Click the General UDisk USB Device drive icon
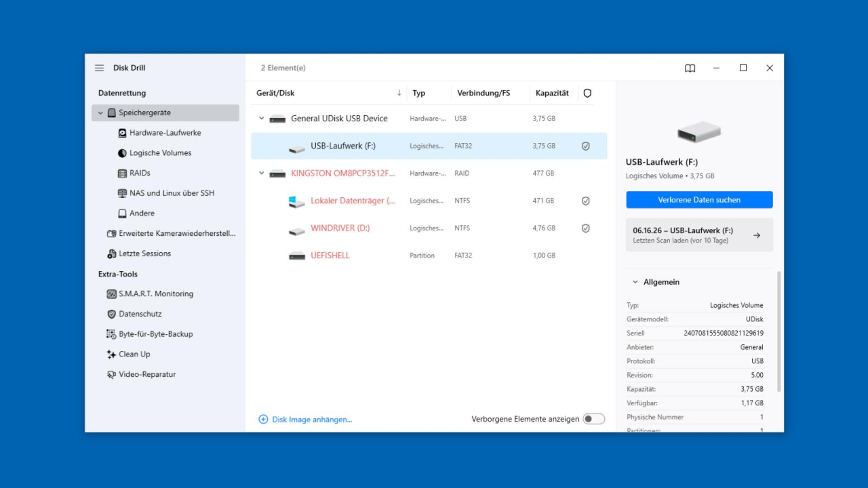This screenshot has height=488, width=868. coord(277,119)
